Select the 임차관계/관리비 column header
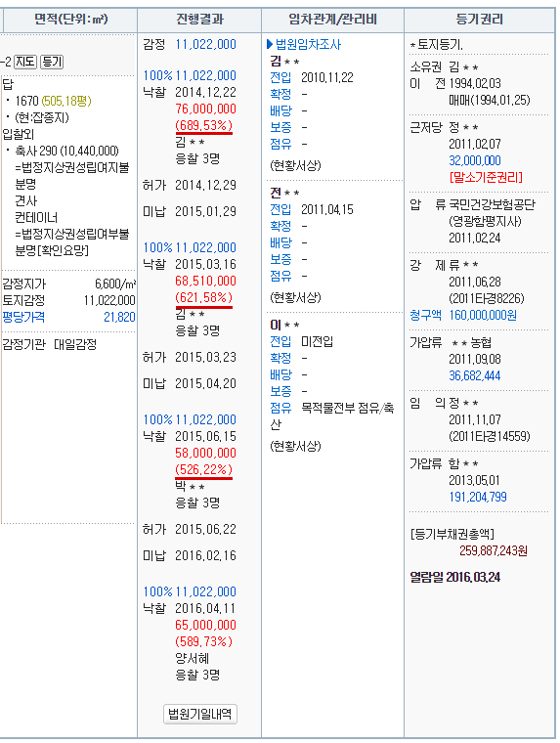560x743 pixels. pos(332,20)
